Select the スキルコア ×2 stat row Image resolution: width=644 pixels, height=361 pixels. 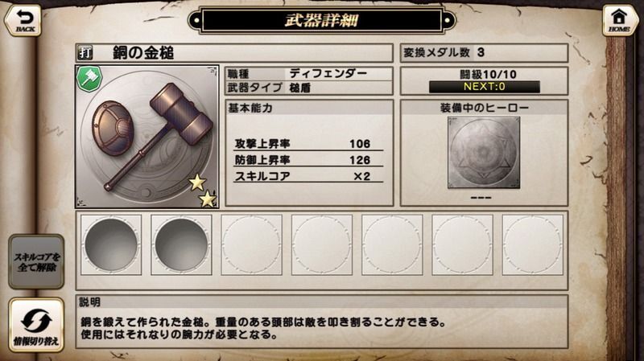(x=308, y=176)
